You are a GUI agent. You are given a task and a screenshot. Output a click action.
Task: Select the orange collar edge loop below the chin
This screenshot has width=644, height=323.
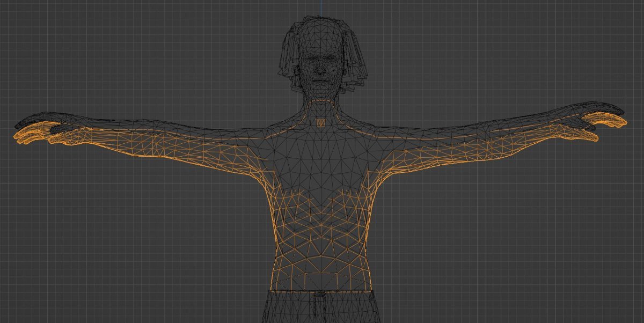tap(320, 100)
